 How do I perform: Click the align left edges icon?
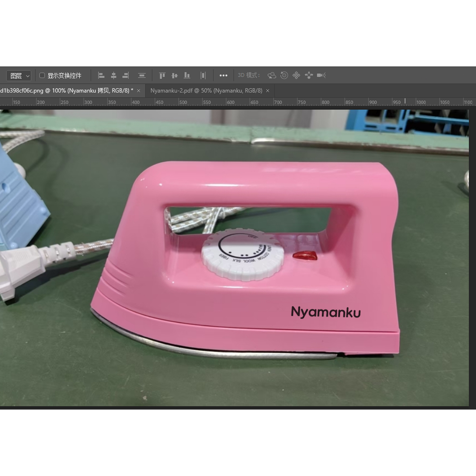[x=101, y=75]
